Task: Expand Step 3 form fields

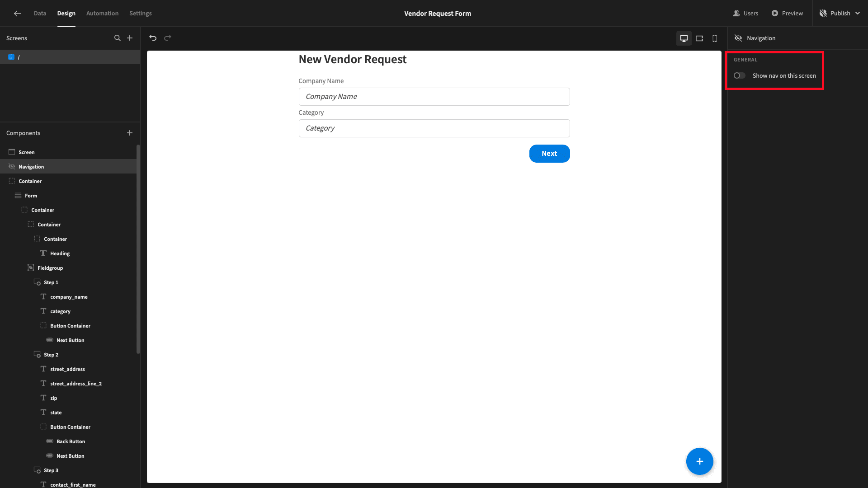Action: click(x=51, y=470)
